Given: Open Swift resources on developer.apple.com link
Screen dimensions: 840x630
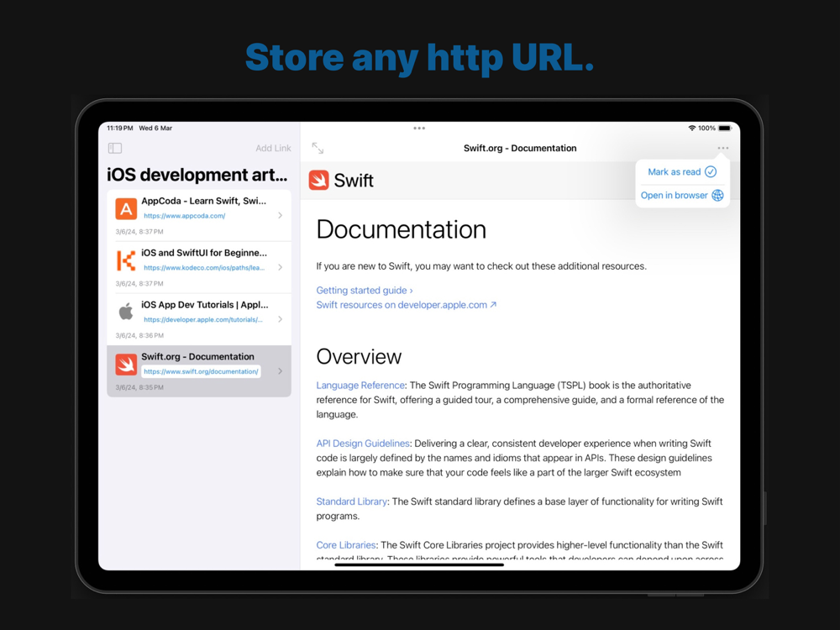Looking at the screenshot, I should (406, 305).
